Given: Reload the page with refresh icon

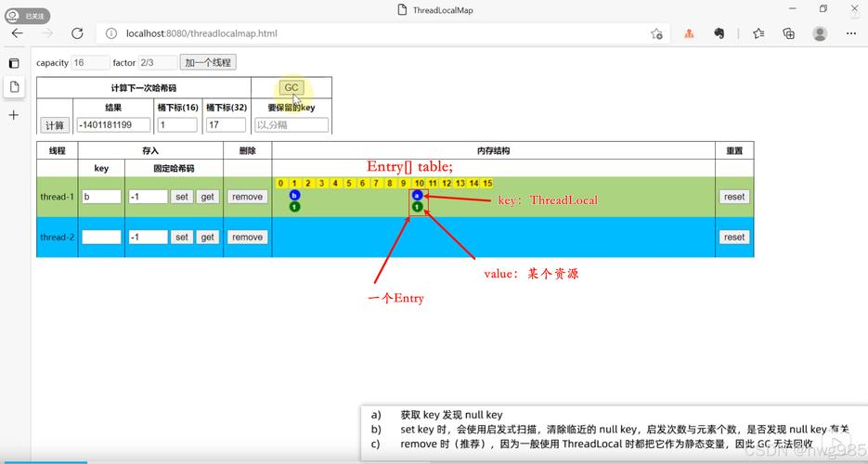Looking at the screenshot, I should tap(77, 33).
